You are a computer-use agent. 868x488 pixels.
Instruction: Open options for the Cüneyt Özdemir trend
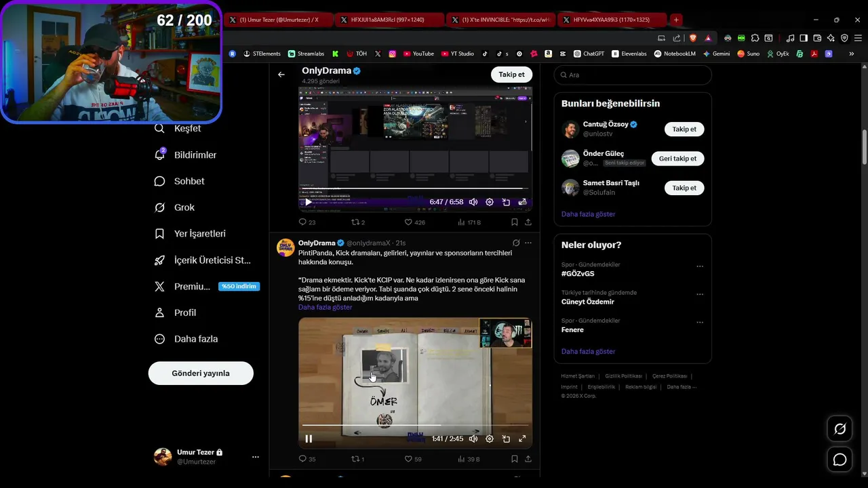coord(700,295)
